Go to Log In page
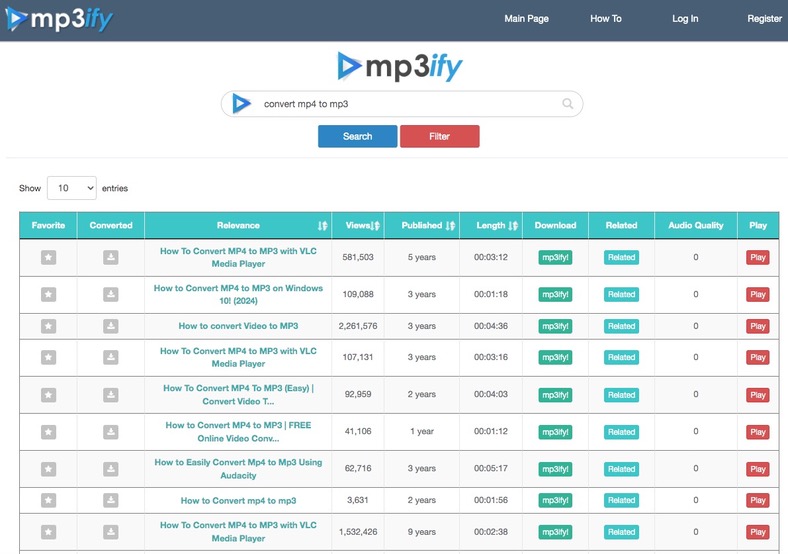The height and width of the screenshot is (554, 788). point(685,19)
